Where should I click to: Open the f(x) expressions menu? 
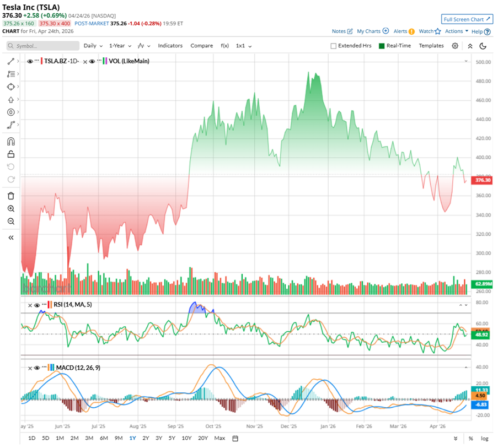[x=224, y=46]
